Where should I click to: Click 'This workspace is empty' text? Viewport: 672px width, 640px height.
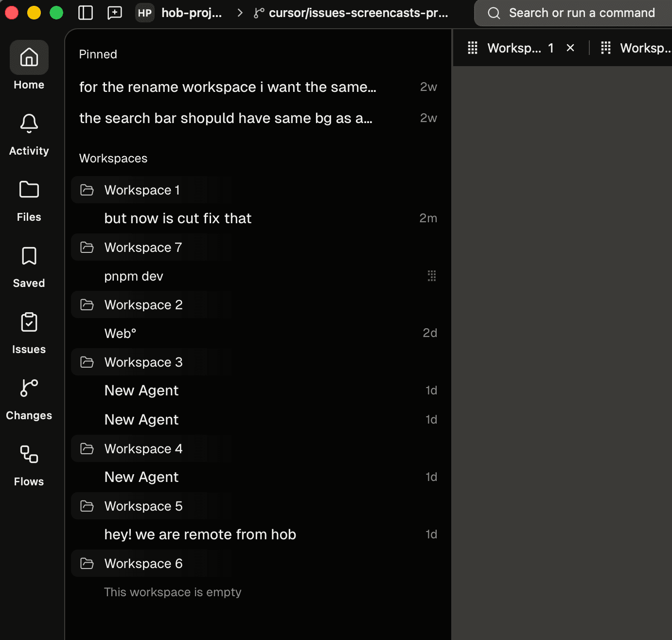173,592
